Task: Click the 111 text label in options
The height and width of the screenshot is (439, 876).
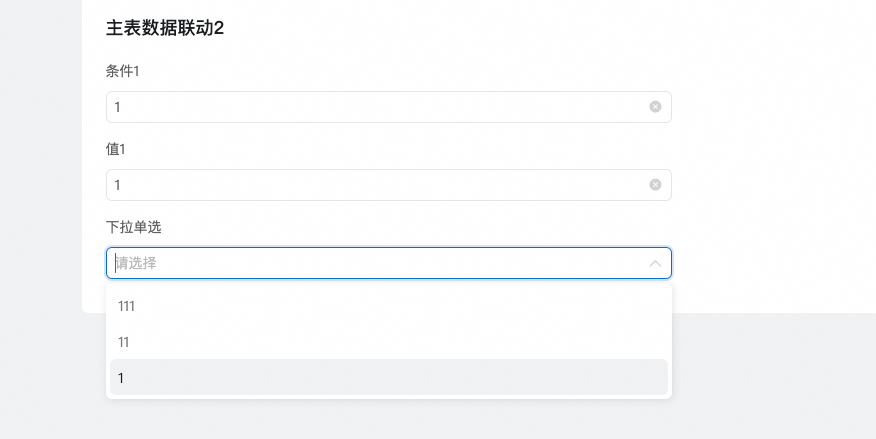Action: (126, 306)
